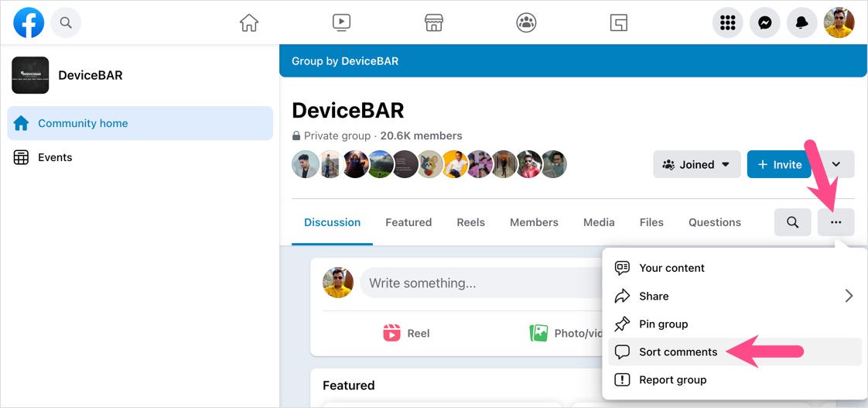Open the Share submenu item

point(735,296)
